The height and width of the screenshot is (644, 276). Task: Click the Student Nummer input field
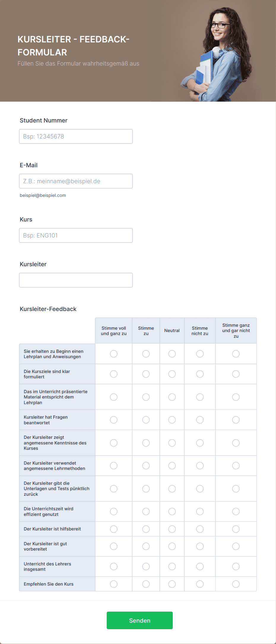[x=76, y=136]
